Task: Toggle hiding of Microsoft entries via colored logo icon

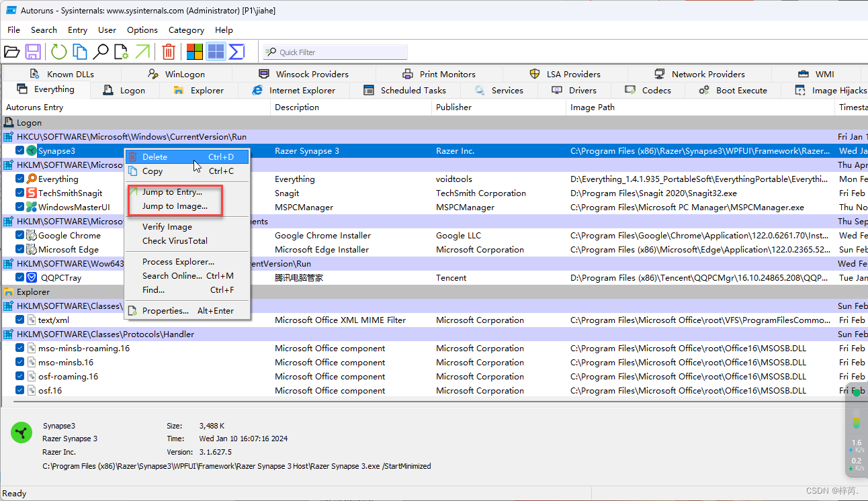Action: coord(194,51)
